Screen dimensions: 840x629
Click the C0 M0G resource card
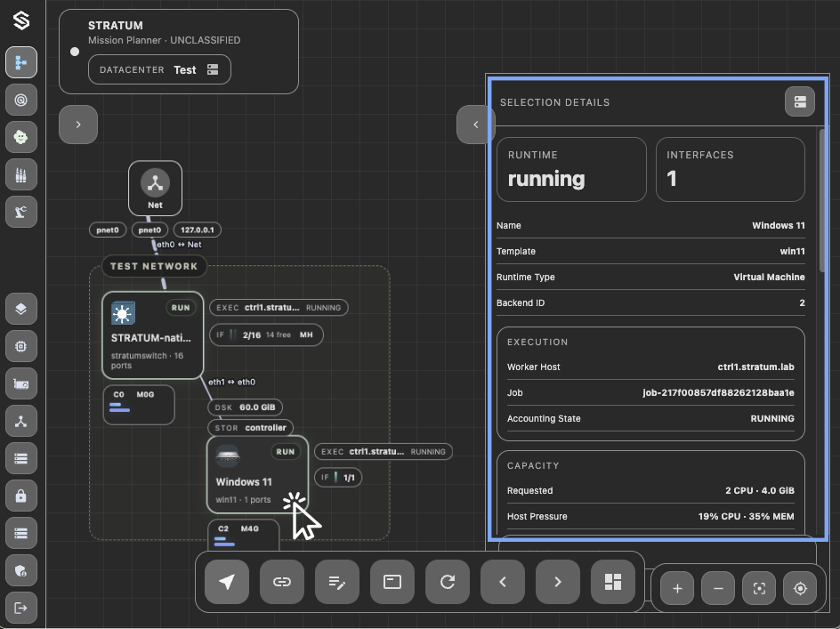139,405
